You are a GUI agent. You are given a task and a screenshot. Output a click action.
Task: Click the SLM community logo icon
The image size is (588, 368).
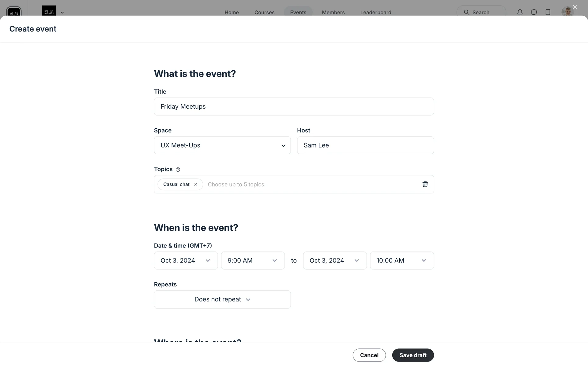pos(14,12)
